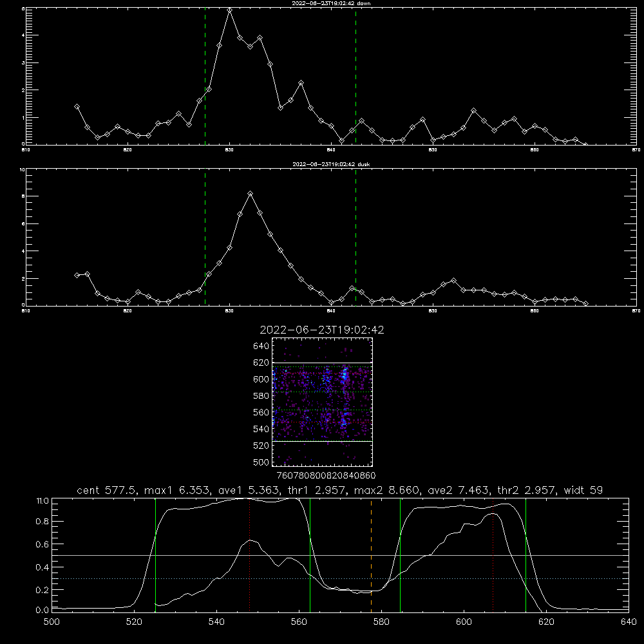Click the first data point of dawn curve
644x644 pixels.
point(77,106)
